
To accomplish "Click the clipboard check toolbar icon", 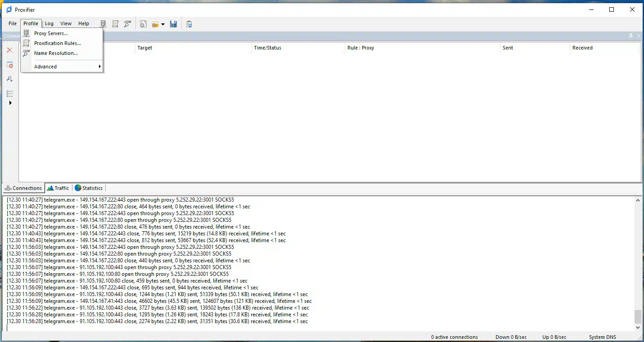I will click(x=189, y=24).
